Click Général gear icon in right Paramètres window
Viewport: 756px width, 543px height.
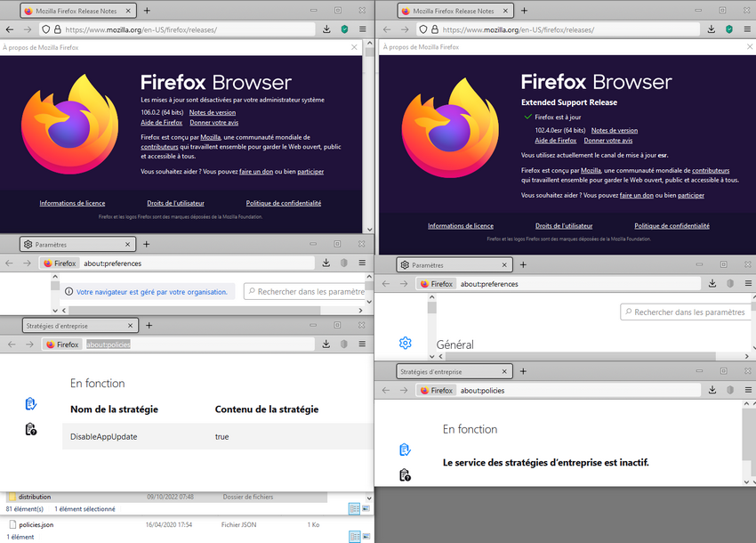point(405,343)
